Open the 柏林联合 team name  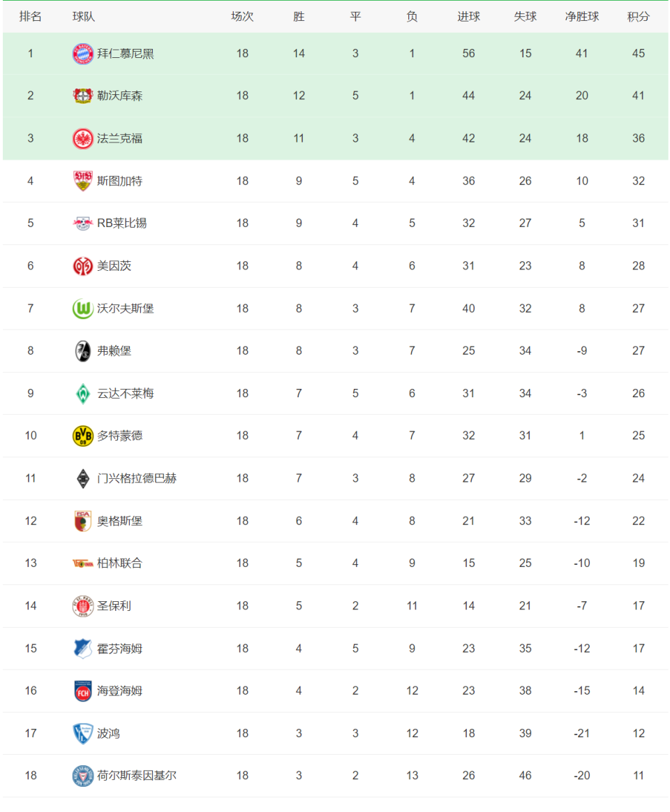119,563
